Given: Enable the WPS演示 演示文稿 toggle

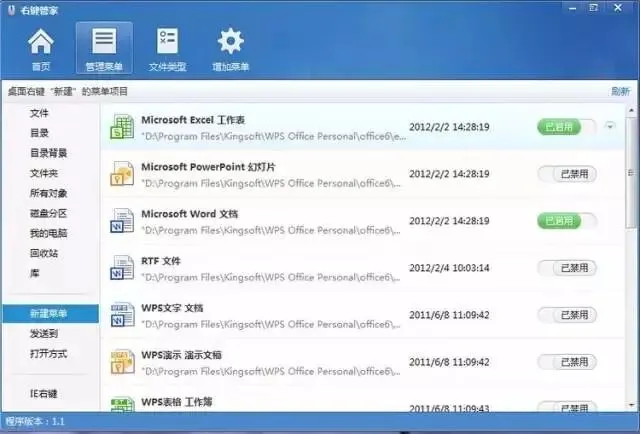Looking at the screenshot, I should click(x=567, y=362).
